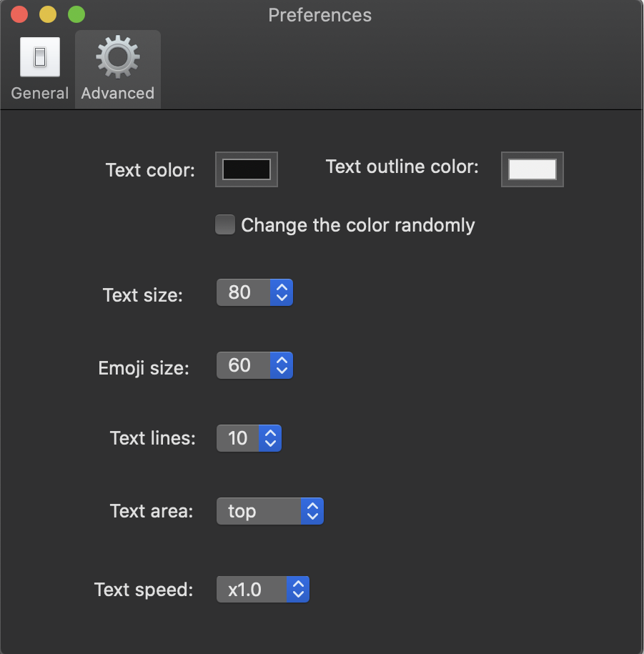Image resolution: width=644 pixels, height=654 pixels.
Task: Pick the white Text outline color well
Action: pos(532,169)
